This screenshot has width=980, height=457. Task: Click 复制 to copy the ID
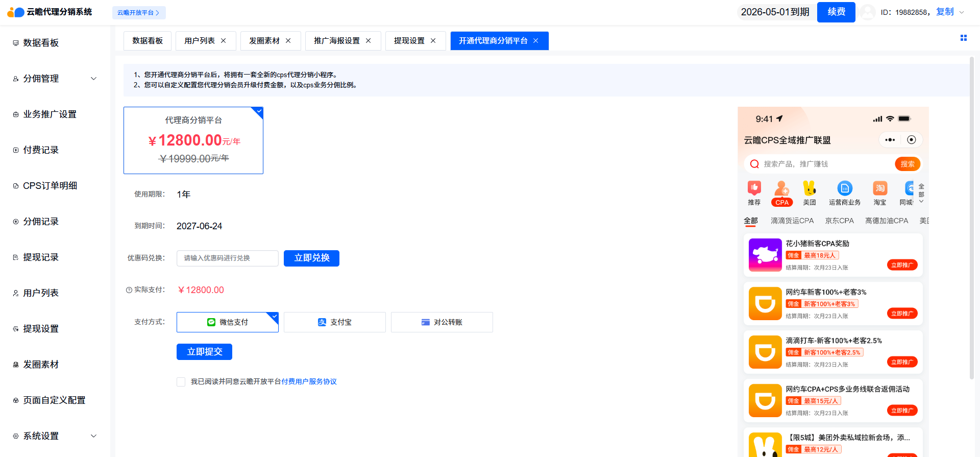[945, 12]
